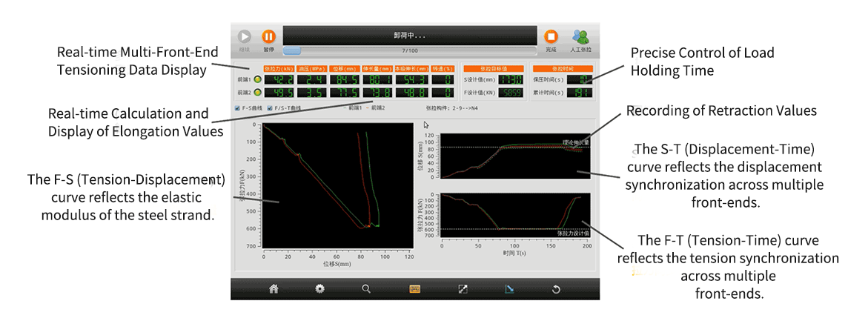The height and width of the screenshot is (321, 868).
Task: Toggle fullscreen with expand arrows icon
Action: (463, 289)
